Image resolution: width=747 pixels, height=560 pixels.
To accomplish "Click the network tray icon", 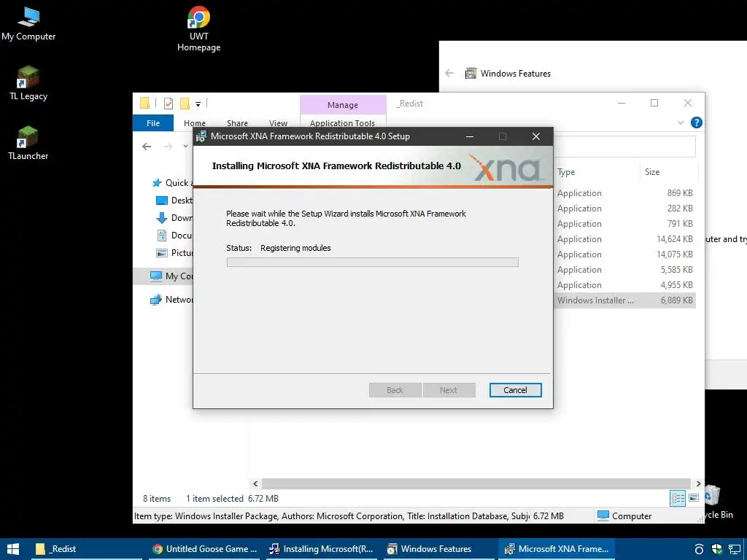I will click(x=735, y=549).
